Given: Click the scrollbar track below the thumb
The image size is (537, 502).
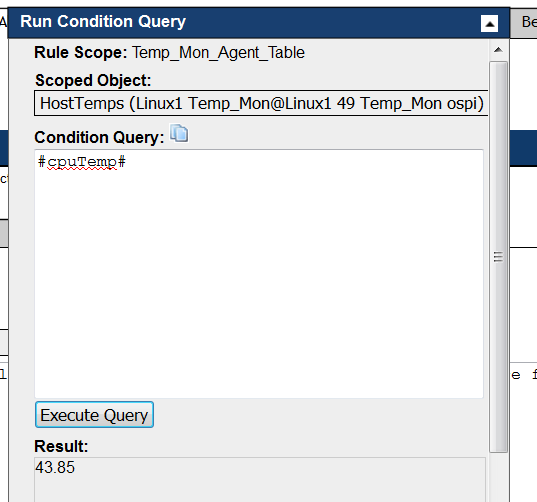Looking at the screenshot, I should pyautogui.click(x=498, y=476).
